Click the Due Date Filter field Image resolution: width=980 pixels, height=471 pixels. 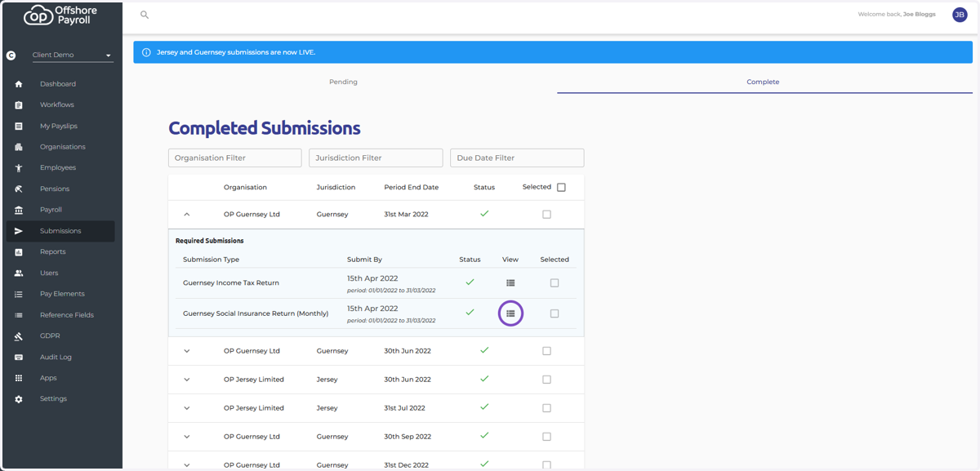[517, 158]
